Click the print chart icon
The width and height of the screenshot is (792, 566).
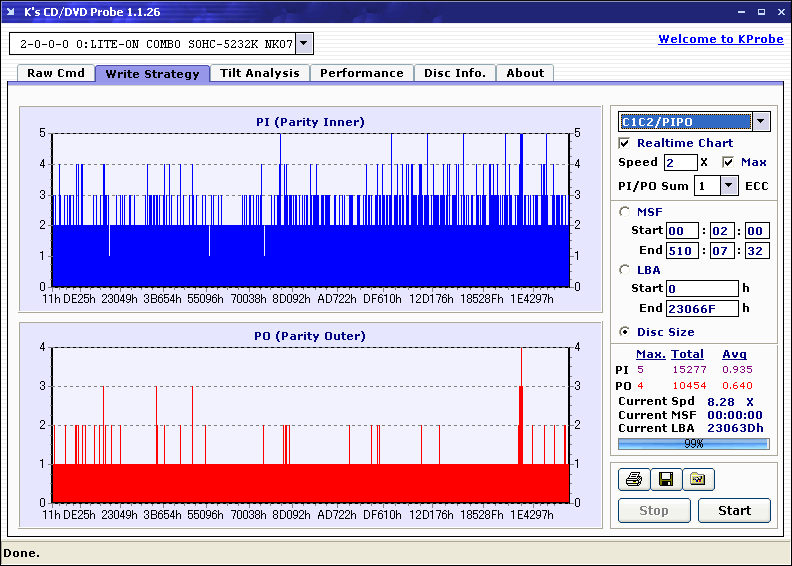coord(633,479)
